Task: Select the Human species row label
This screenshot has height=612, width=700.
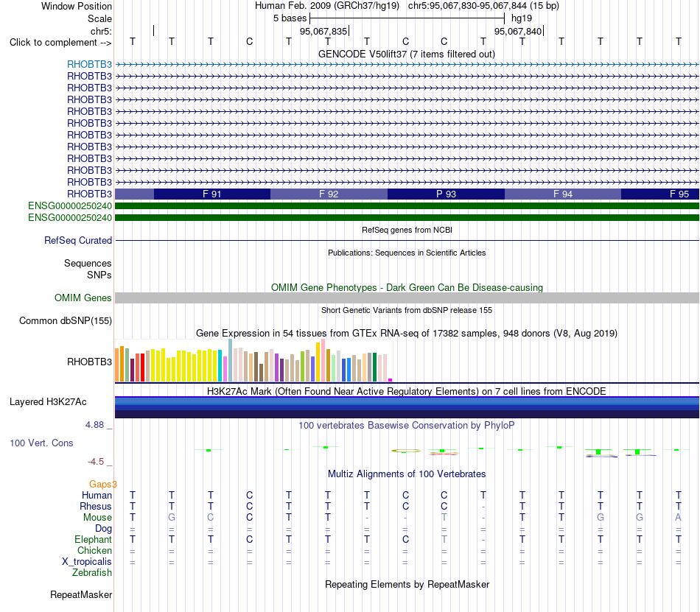Action: [x=97, y=495]
